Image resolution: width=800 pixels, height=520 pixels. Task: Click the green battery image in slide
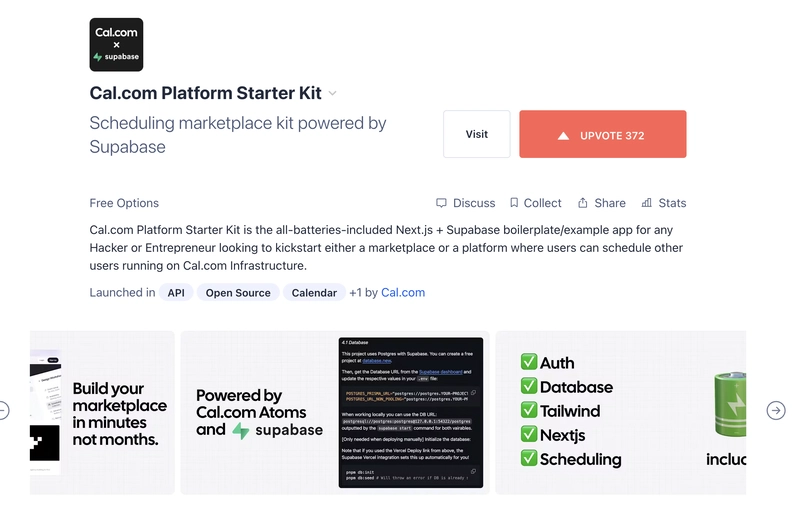[x=731, y=404]
